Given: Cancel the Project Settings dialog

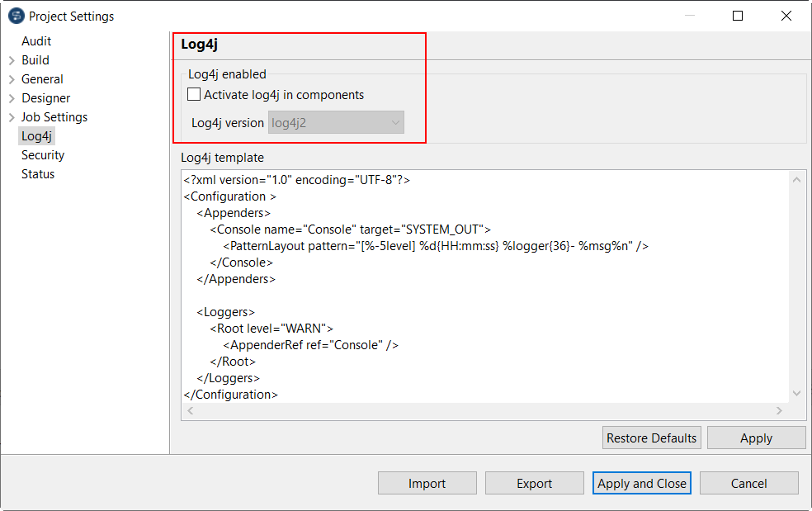Looking at the screenshot, I should tap(748, 484).
